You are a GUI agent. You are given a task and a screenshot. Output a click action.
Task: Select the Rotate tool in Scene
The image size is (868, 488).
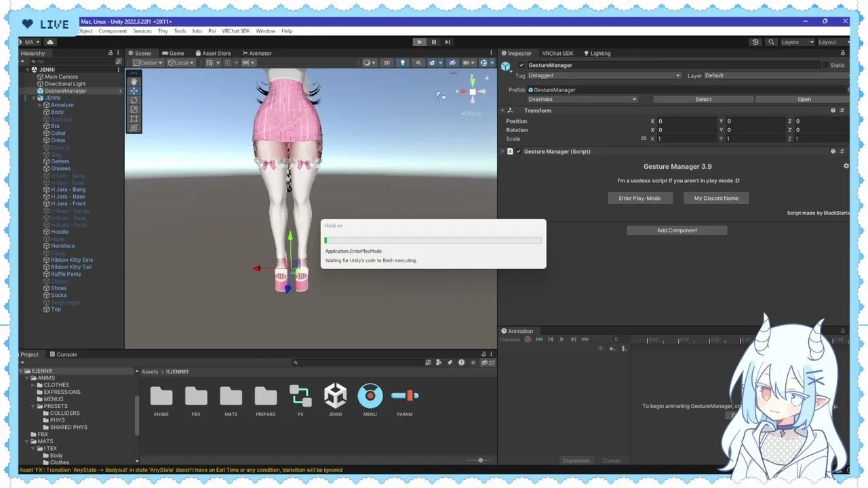134,100
